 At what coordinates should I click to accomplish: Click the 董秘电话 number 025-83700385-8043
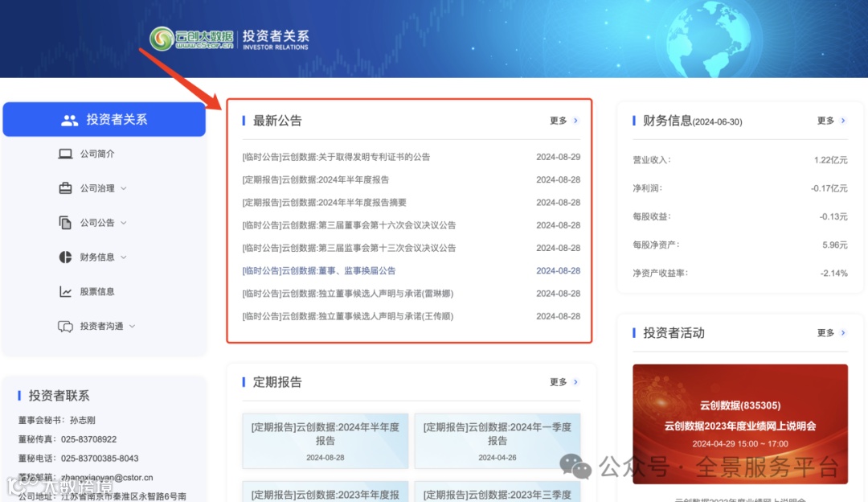click(x=100, y=459)
